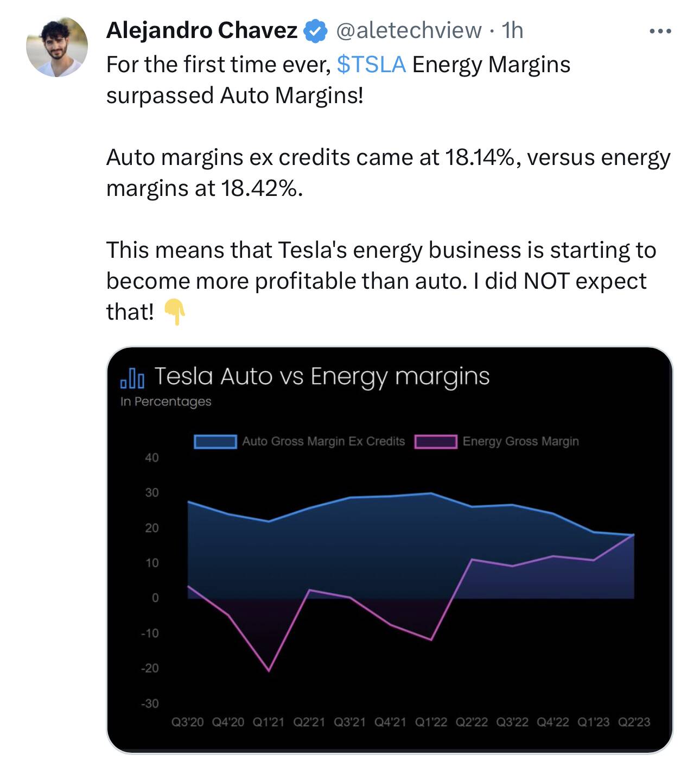Viewport: 700px width, 768px height.
Task: Toggle the "Auto Gross Margin Ex Credits" legend label
Action: pyautogui.click(x=323, y=442)
